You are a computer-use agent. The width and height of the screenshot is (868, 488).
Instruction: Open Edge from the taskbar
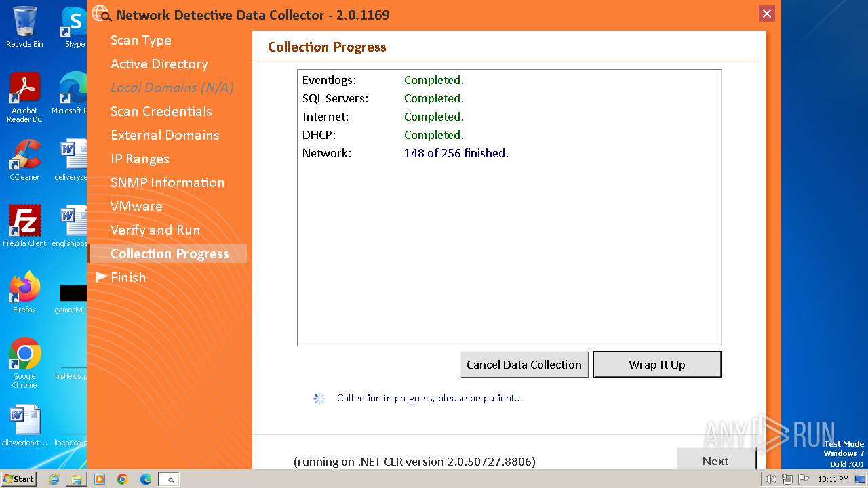(146, 479)
